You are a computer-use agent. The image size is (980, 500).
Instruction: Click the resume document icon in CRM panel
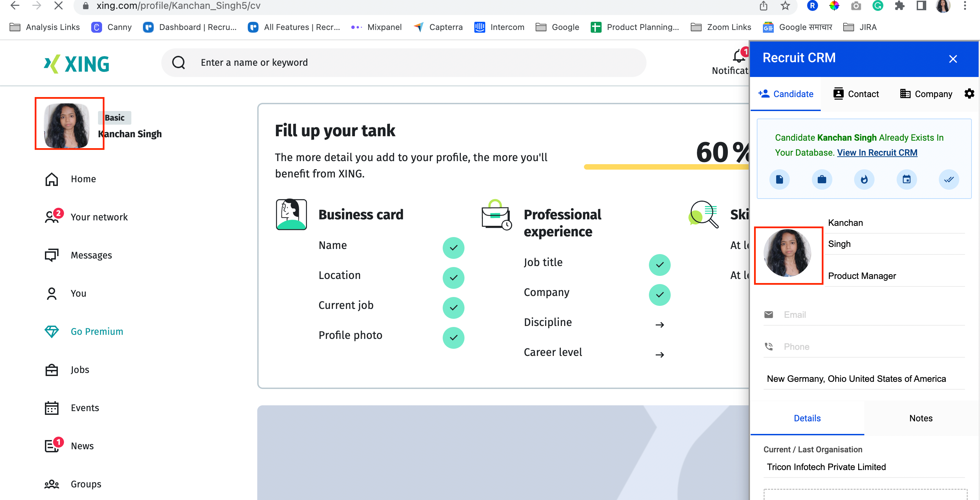[780, 179]
